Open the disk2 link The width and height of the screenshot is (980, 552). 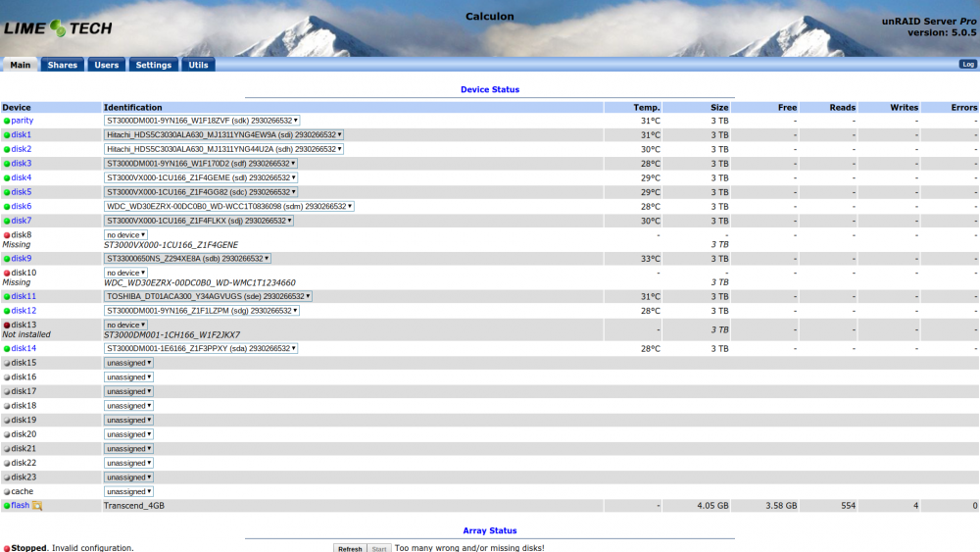pyautogui.click(x=21, y=149)
